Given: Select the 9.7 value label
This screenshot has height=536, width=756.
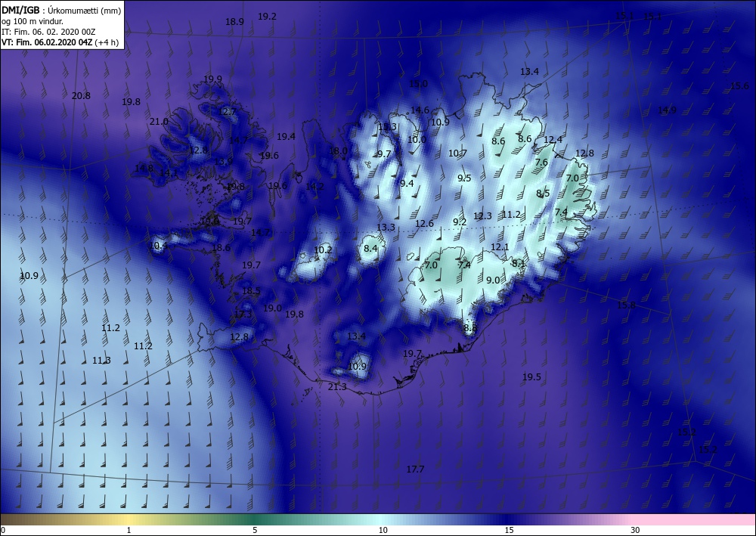Looking at the screenshot, I should (384, 153).
